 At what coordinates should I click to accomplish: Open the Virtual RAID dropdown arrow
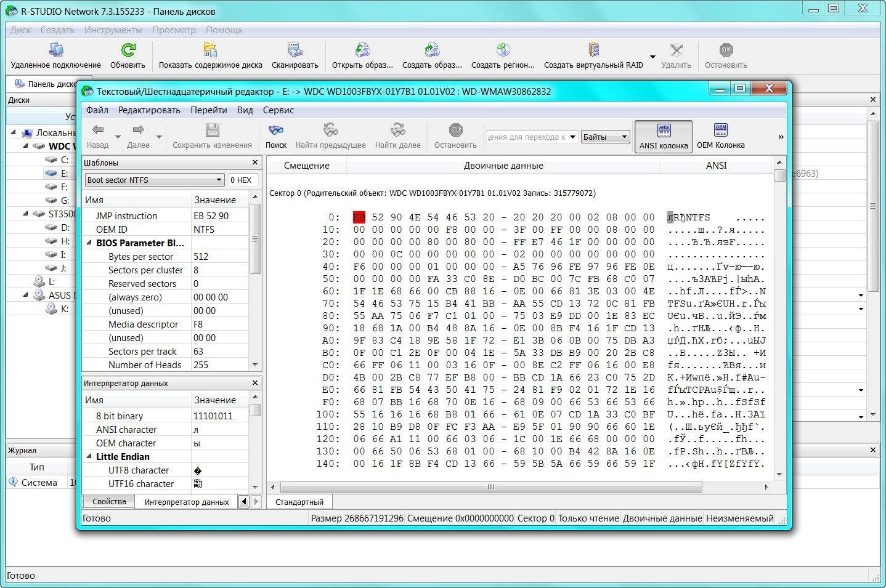(652, 57)
